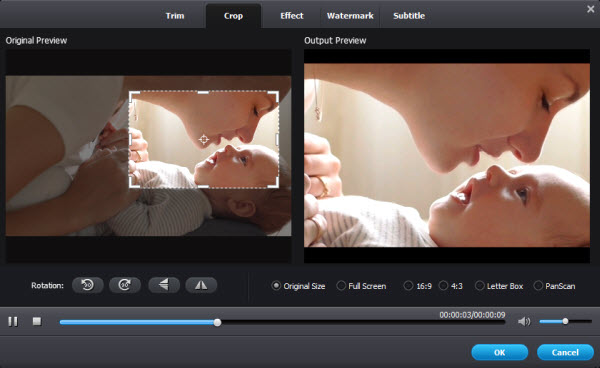
Task: Select the Original Size option
Action: pyautogui.click(x=298, y=286)
